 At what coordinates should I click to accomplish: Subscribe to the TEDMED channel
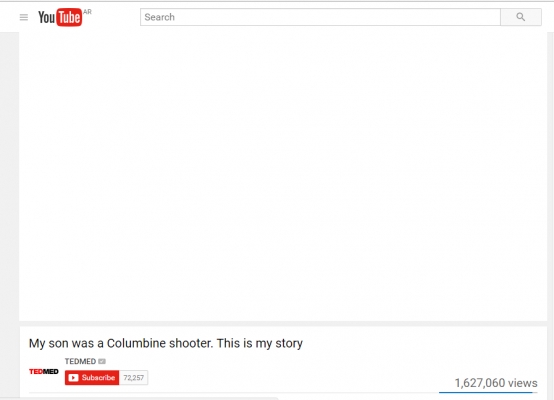pyautogui.click(x=92, y=378)
